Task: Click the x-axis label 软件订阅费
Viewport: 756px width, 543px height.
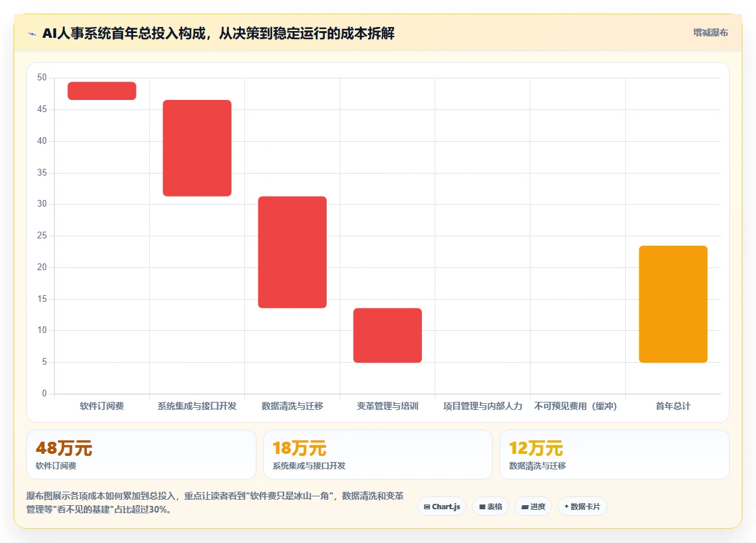Action: pyautogui.click(x=102, y=406)
